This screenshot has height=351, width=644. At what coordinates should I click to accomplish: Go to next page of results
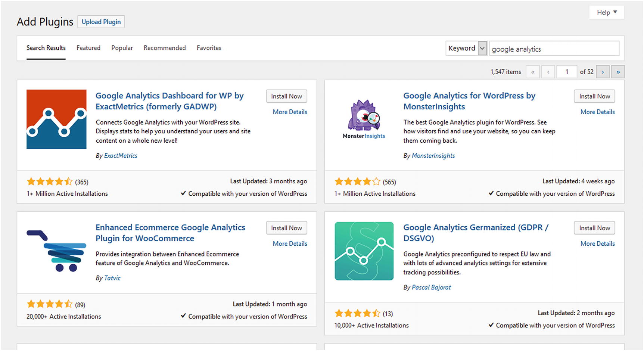[x=603, y=72]
